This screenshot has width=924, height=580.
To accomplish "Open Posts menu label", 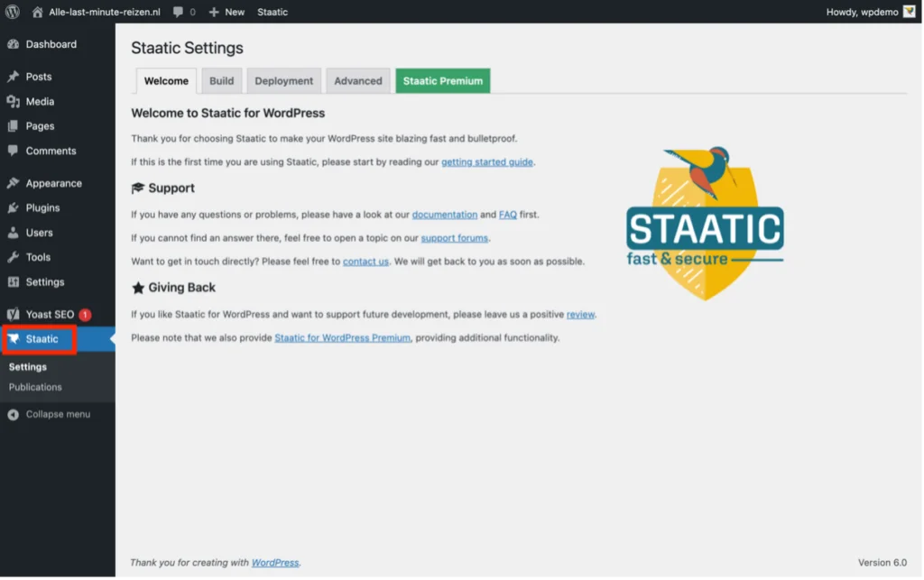I will click(39, 77).
